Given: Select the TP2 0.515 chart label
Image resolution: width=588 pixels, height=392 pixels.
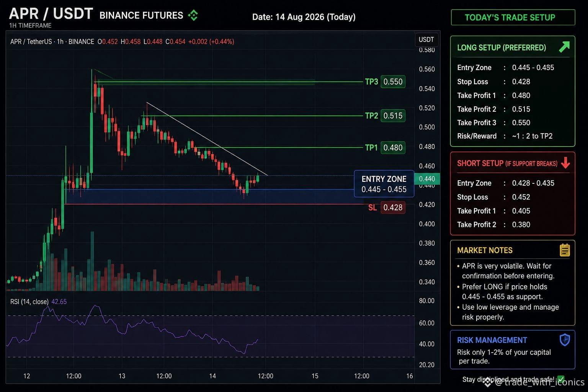Looking at the screenshot, I should 385,116.
